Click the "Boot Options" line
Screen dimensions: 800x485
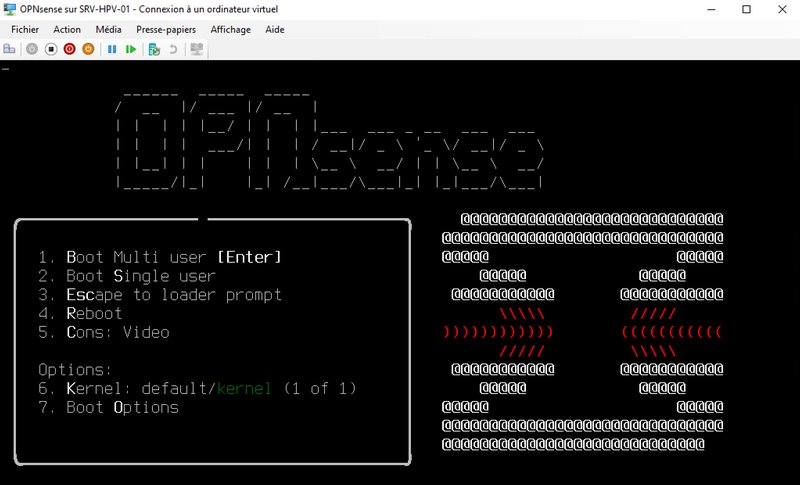[108, 407]
